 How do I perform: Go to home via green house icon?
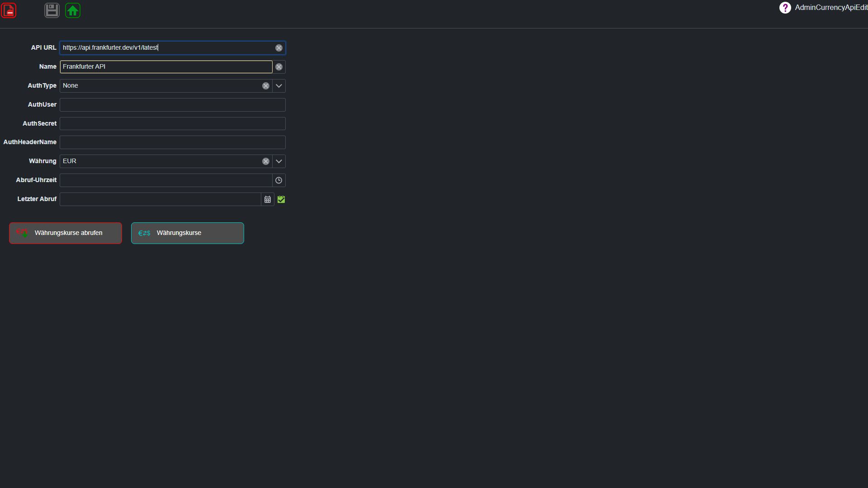click(73, 10)
